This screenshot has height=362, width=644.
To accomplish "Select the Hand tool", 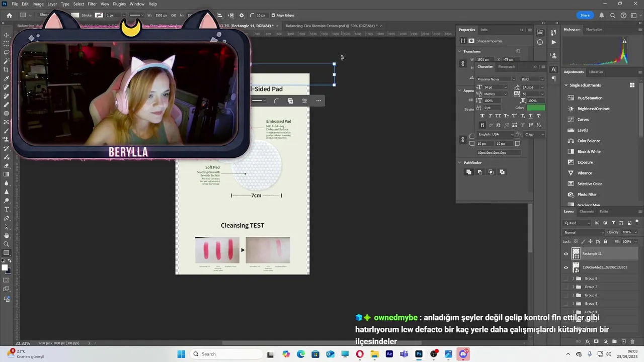I will 7,235.
